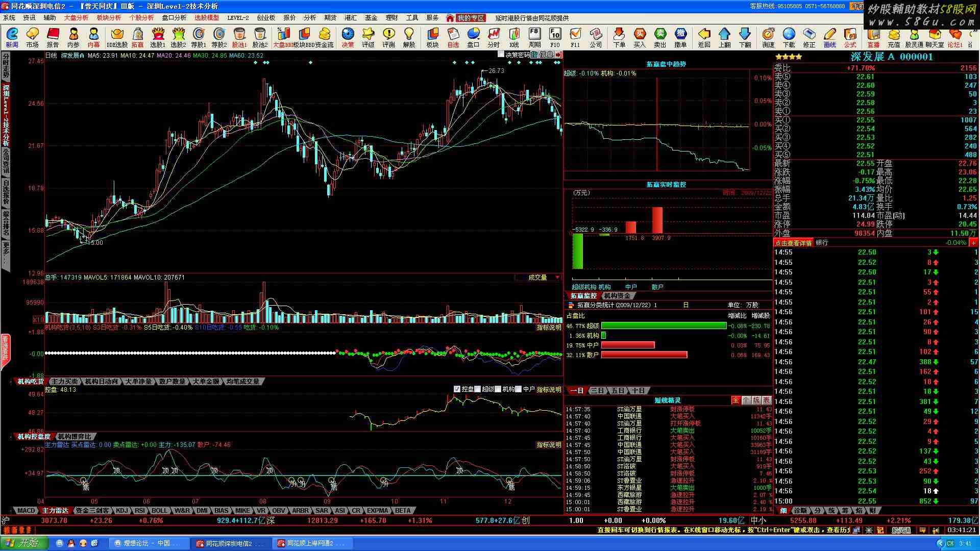This screenshot has width=980, height=551.
Task: Click the 盘口 pie chart icon
Action: coord(473,38)
